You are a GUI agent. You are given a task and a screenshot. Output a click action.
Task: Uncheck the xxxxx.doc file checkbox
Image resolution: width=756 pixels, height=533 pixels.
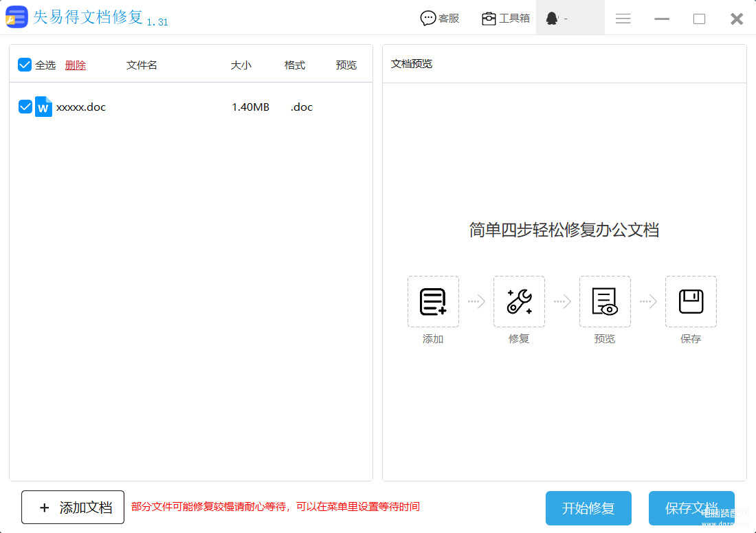[25, 107]
